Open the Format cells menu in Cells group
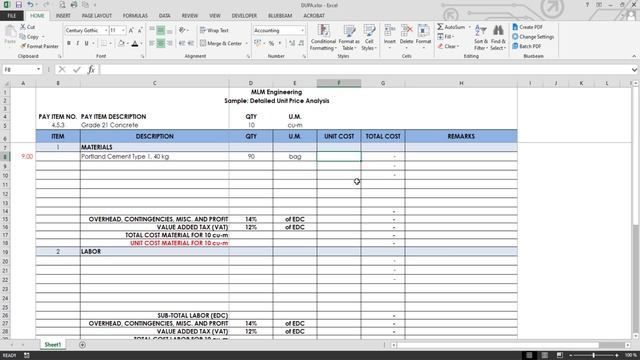The width and height of the screenshot is (640, 360). click(423, 37)
